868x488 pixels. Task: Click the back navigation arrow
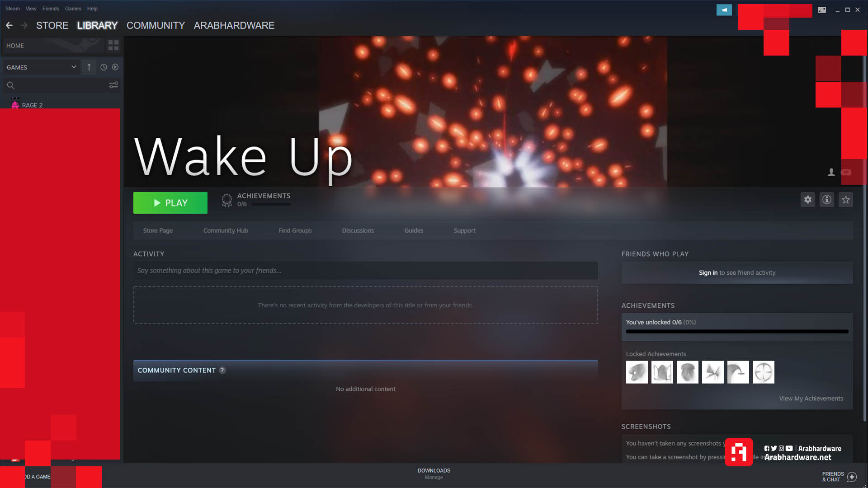click(9, 25)
